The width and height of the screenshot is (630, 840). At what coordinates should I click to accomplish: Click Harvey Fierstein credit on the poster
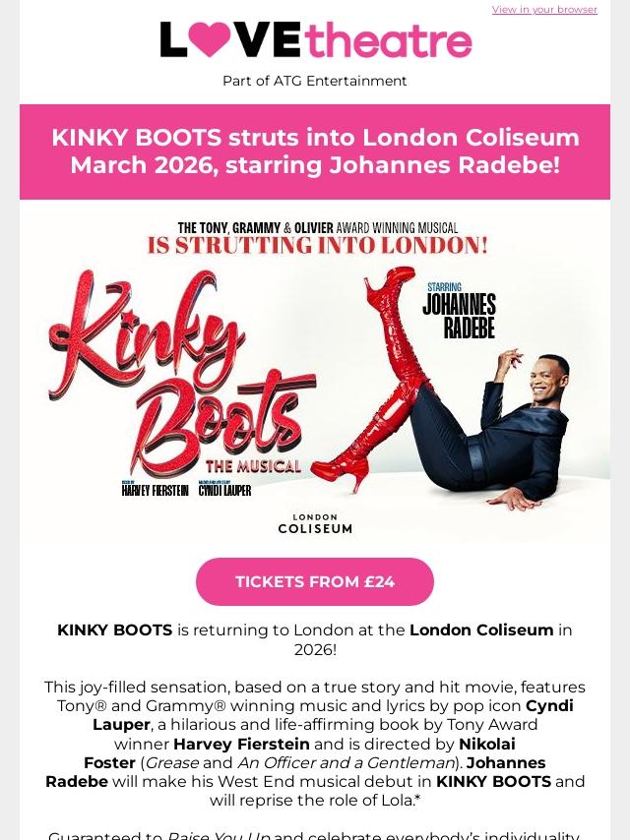point(155,489)
